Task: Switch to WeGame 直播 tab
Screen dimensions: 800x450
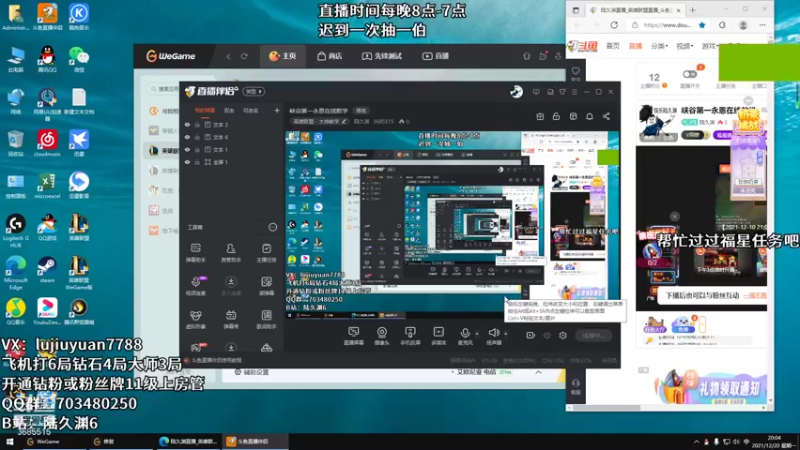Action: pyautogui.click(x=435, y=56)
